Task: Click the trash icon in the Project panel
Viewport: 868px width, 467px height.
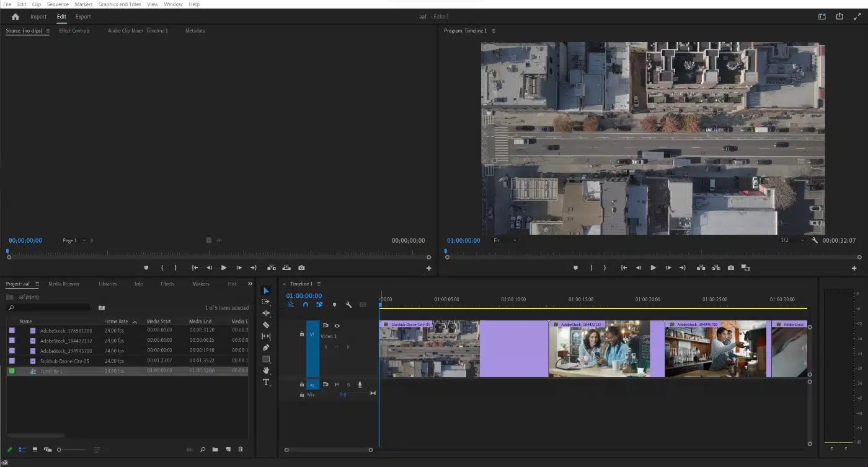Action: (241, 450)
